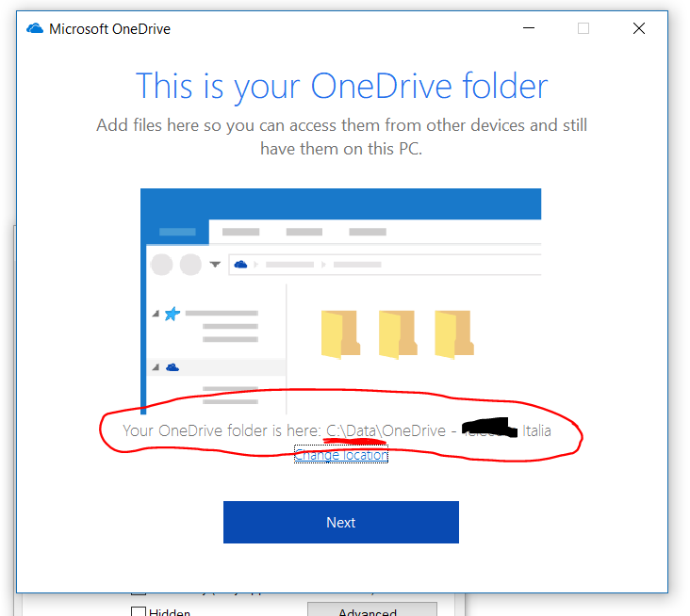Click the cloud icon in illustration address bar
The width and height of the screenshot is (690, 616).
[240, 265]
